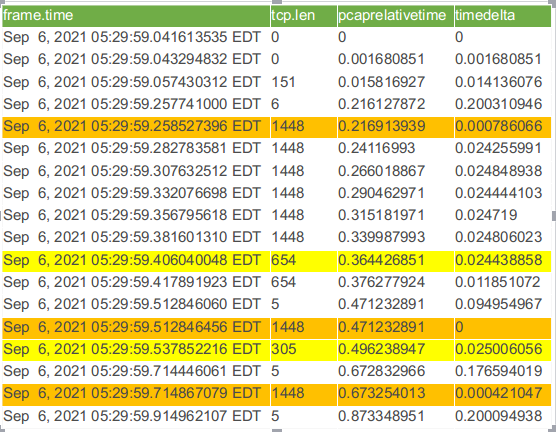Click highlighted frame time 05:29:59.258527396

pyautogui.click(x=136, y=126)
